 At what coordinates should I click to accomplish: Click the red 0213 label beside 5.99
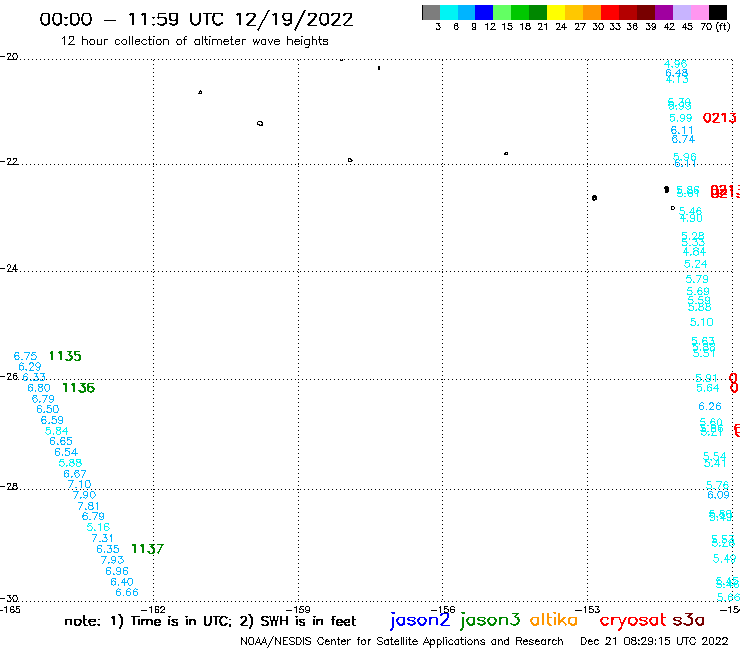click(720, 118)
